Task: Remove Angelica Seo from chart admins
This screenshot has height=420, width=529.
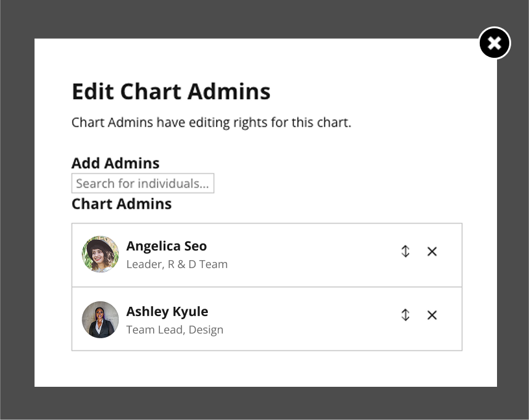Action: coord(432,252)
